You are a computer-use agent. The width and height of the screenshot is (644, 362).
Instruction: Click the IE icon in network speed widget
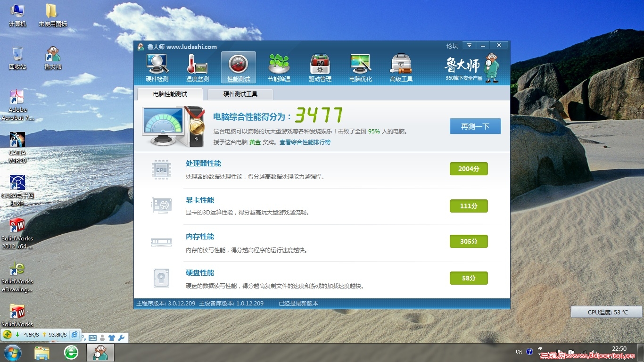point(74,335)
